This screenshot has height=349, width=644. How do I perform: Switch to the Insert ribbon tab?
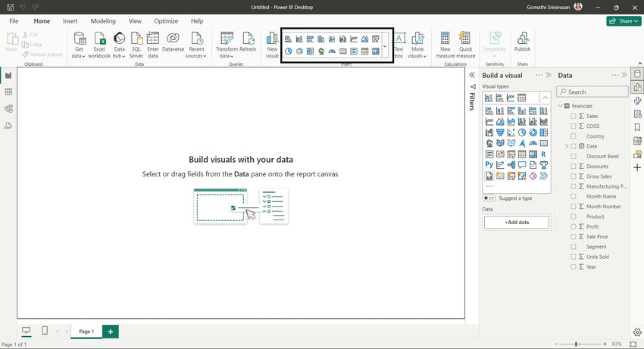coord(70,21)
